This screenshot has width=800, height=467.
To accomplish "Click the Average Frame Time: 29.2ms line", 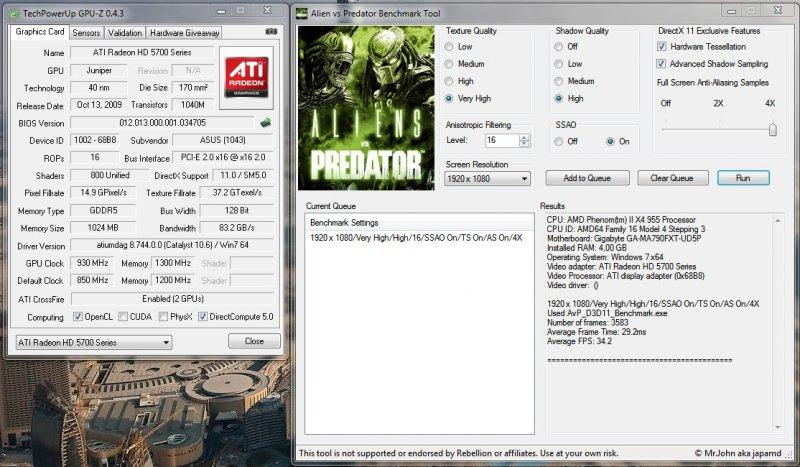I will [596, 332].
